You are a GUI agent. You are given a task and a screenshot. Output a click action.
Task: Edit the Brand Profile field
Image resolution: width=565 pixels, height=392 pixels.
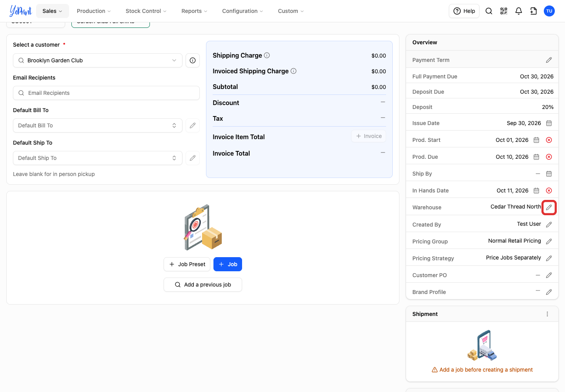[549, 292]
